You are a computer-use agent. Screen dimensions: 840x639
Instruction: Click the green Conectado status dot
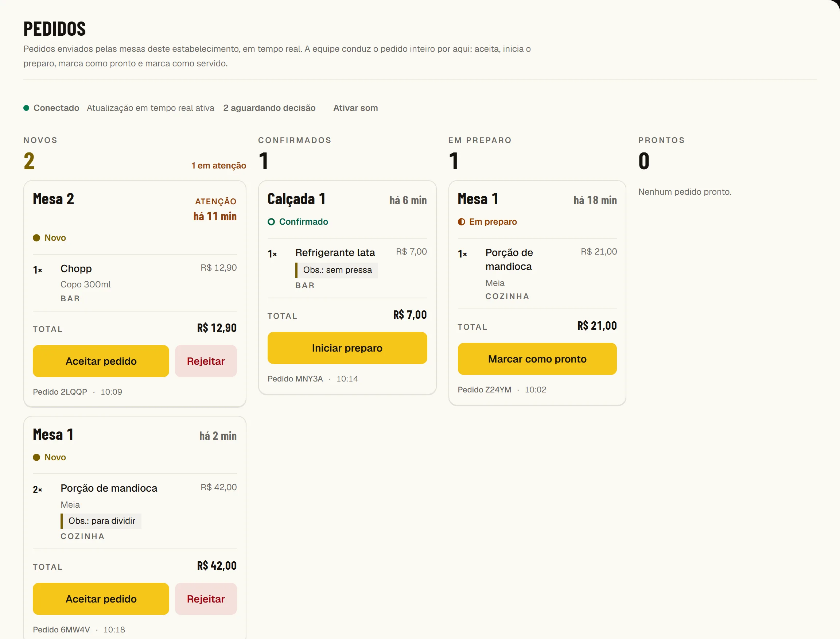[26, 108]
